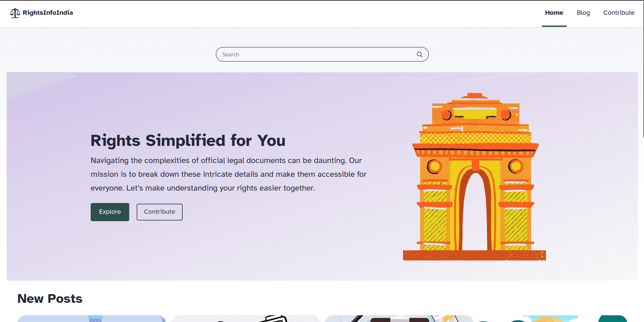
Task: Click the 'Rights Simplified for You' heading
Action: coord(188,140)
